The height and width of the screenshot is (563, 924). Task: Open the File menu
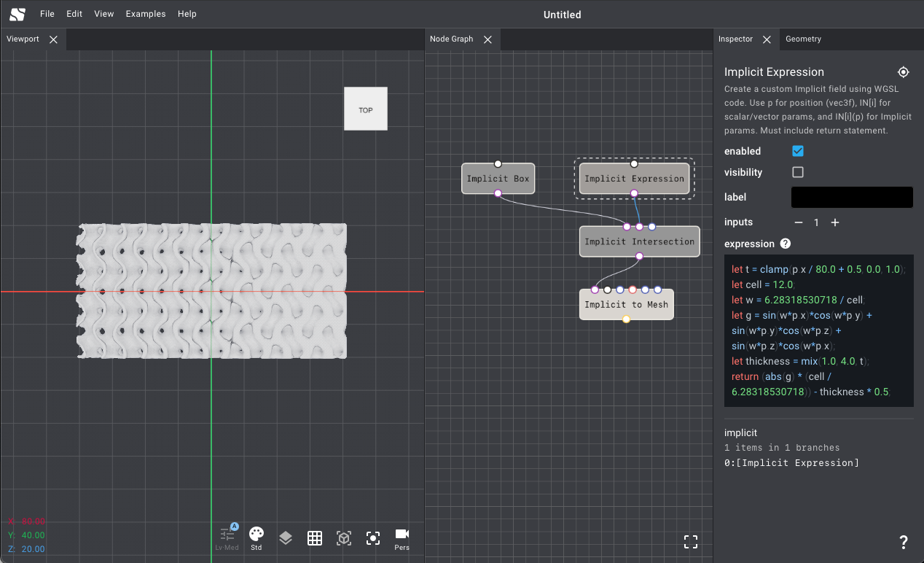click(x=47, y=14)
